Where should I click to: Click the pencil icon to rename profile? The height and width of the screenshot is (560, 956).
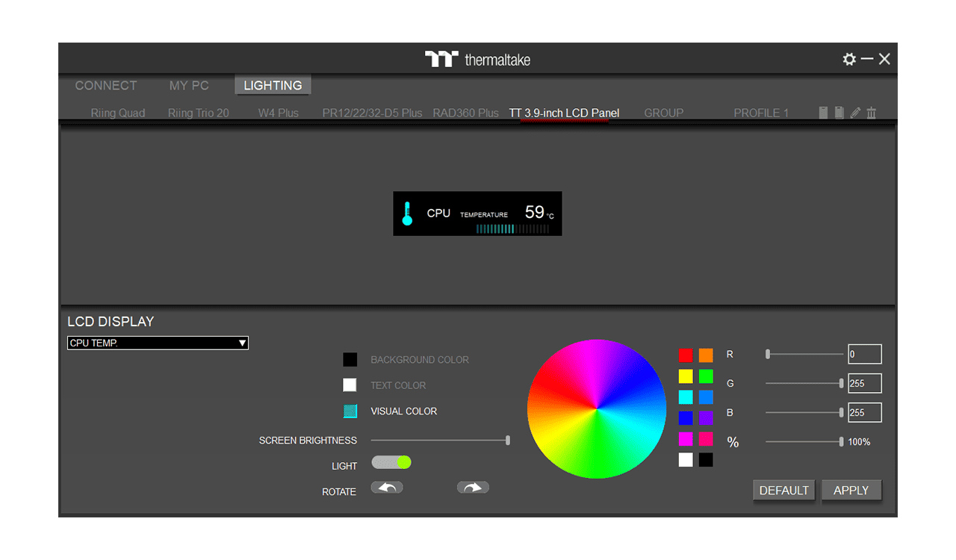(x=855, y=113)
